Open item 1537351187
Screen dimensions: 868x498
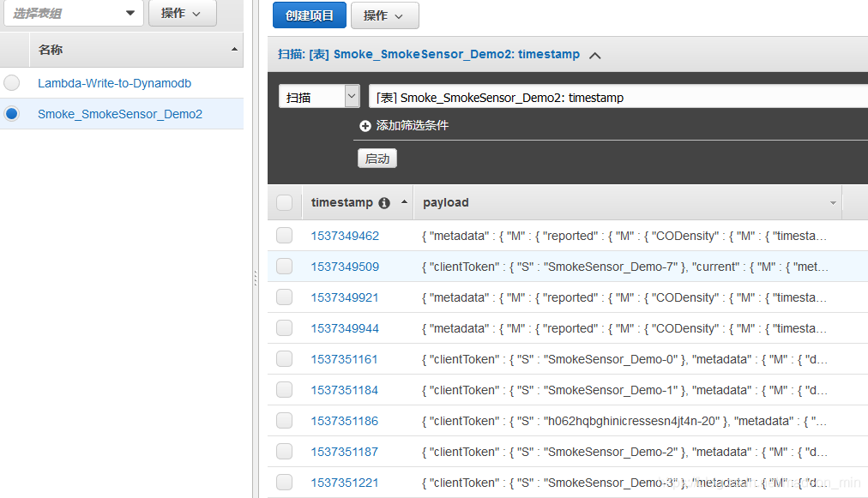[344, 452]
